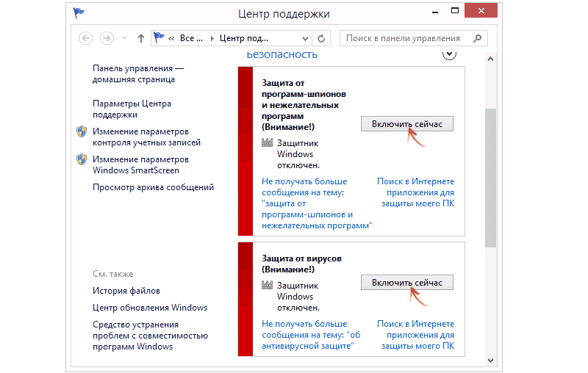Click 'Включить сейчас' for virus protection
This screenshot has width=588, height=373.
(x=407, y=283)
